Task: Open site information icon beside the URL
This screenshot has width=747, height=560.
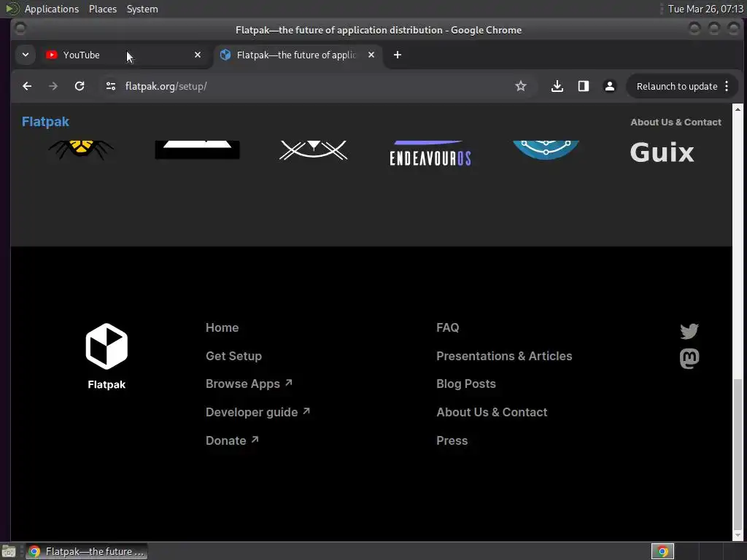Action: tap(111, 86)
